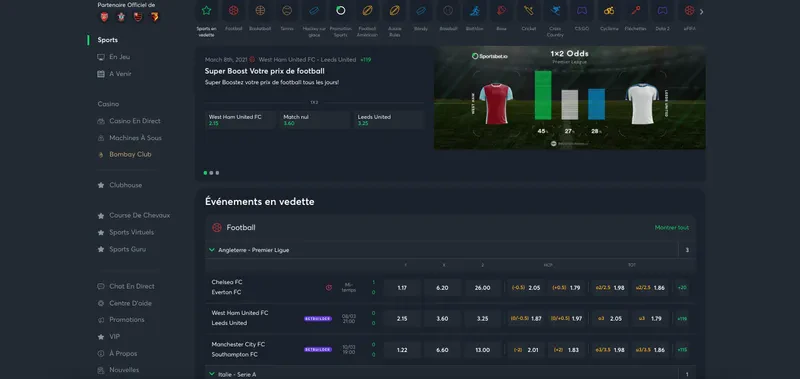Expand +116 more markets for West Ham match
The image size is (800, 379).
(x=682, y=319)
